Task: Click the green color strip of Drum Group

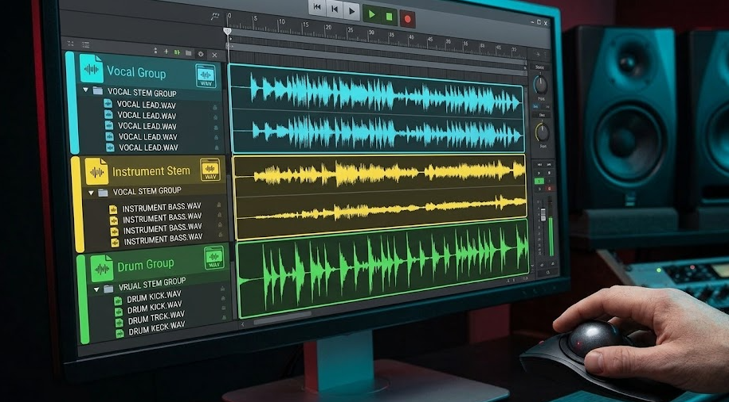Action: [82, 300]
